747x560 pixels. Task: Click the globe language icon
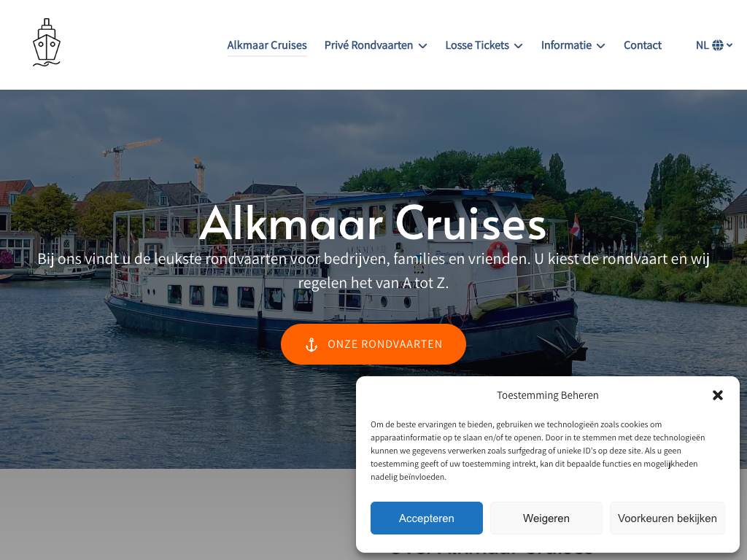pyautogui.click(x=718, y=45)
